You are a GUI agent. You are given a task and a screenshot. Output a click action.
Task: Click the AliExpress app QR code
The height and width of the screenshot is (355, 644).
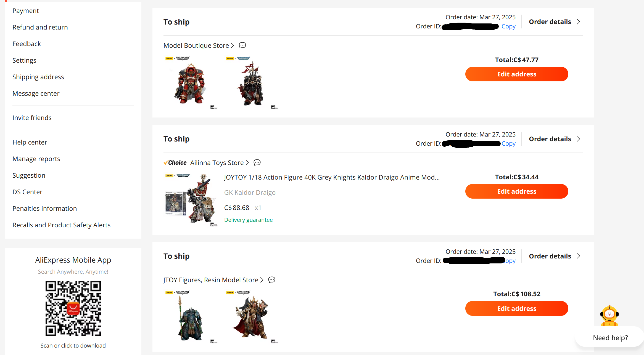73,308
